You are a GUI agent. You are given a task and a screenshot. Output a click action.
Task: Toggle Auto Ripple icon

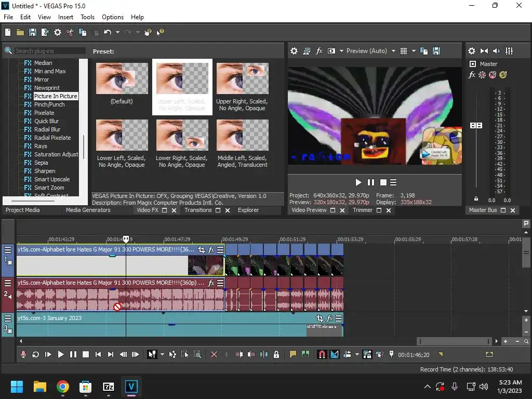pyautogui.click(x=347, y=354)
